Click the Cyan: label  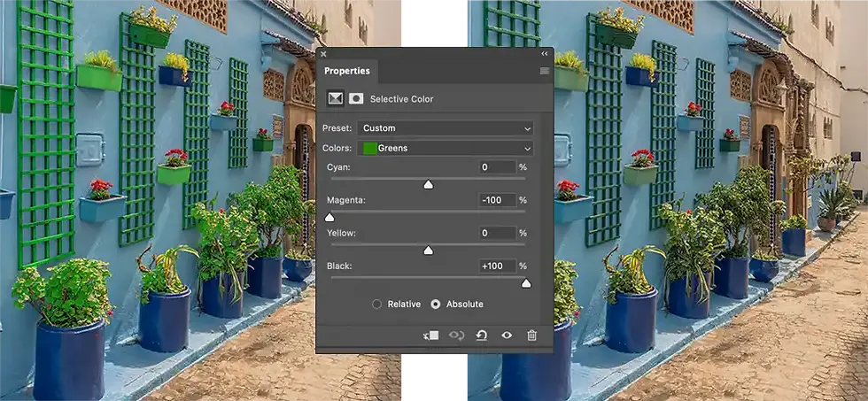tap(338, 167)
